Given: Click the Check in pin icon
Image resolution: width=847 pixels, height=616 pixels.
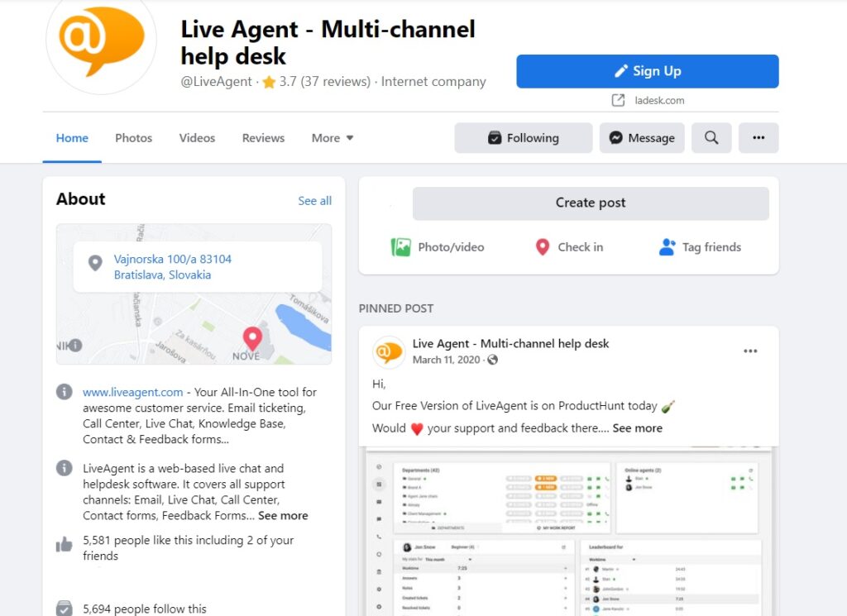Looking at the screenshot, I should point(543,246).
